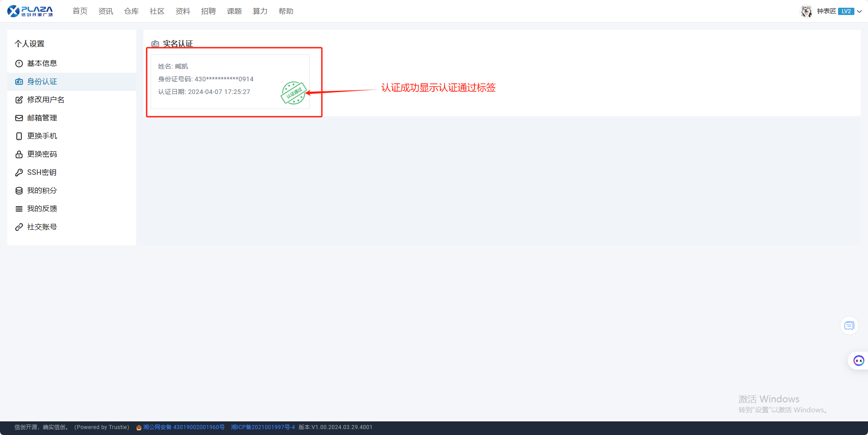Viewport: 868px width, 435px height.
Task: Select 我的反馈 in the sidebar
Action: pyautogui.click(x=42, y=209)
